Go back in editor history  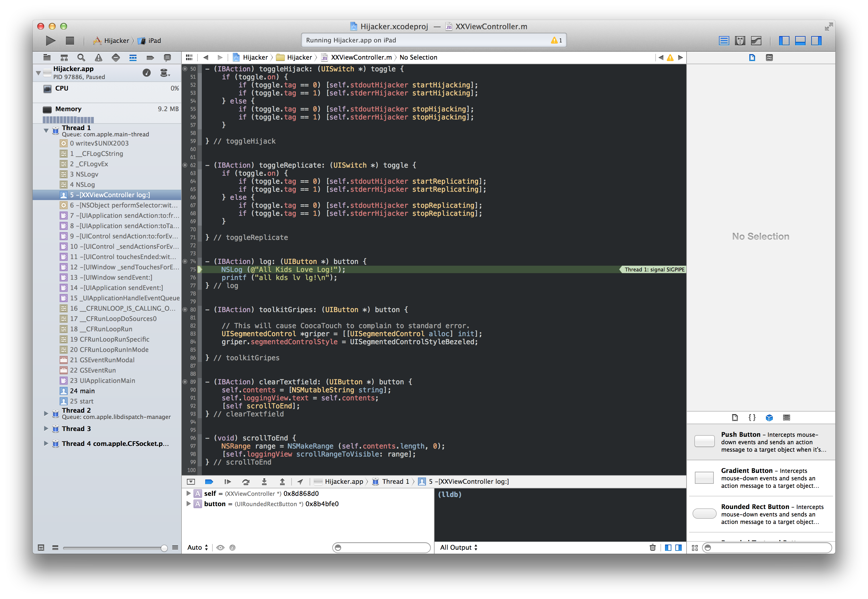click(206, 57)
